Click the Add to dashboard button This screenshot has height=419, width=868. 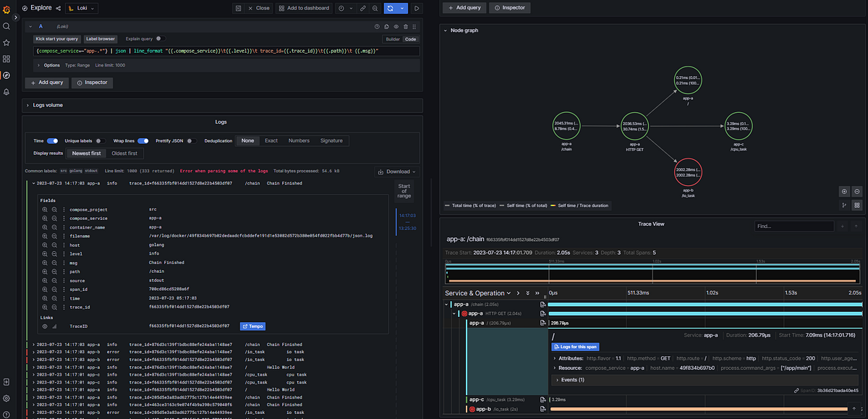pos(304,8)
